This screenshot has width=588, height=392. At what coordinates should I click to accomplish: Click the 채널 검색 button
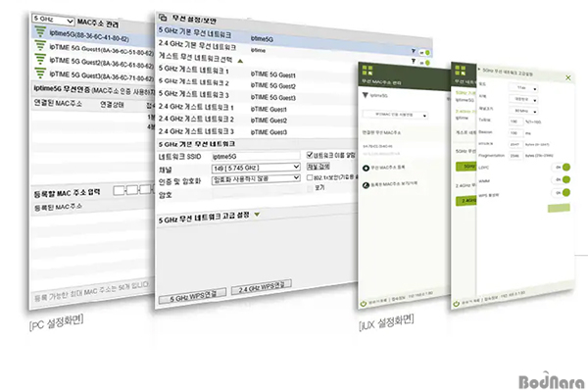coord(318,167)
